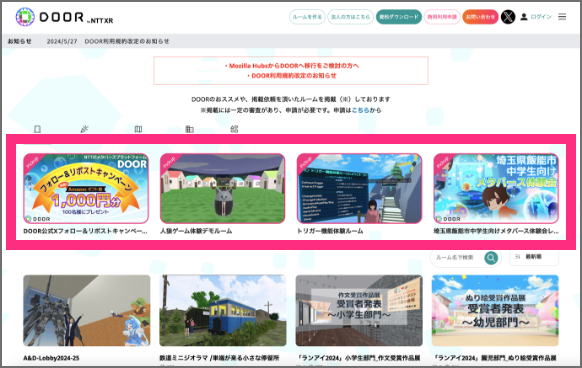
Task: Click the user login icon ログイン
Action: (x=536, y=17)
